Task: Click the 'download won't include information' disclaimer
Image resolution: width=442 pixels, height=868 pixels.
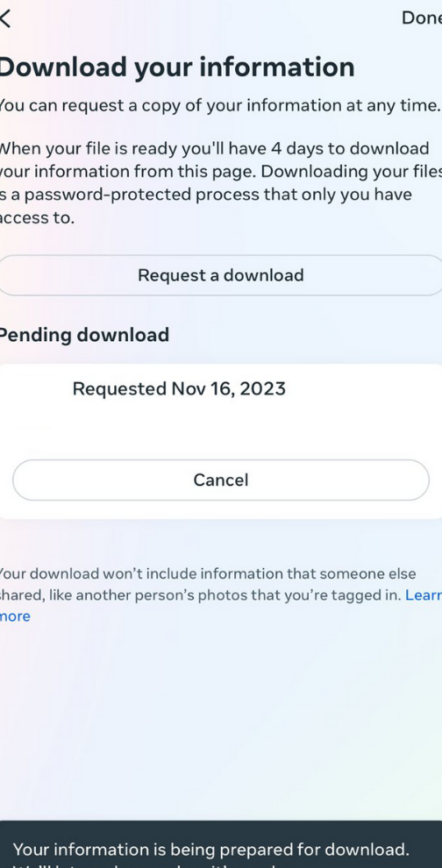Action: 208,574
